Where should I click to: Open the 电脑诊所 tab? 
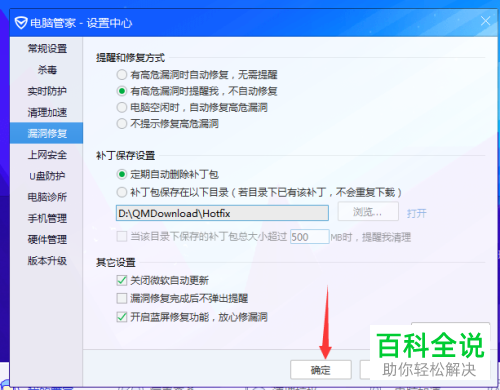click(47, 197)
